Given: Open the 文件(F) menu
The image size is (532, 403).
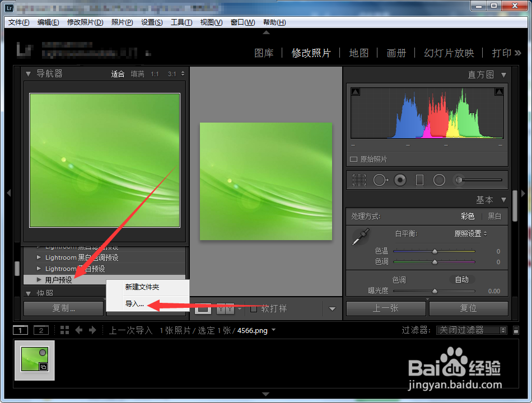Looking at the screenshot, I should pos(18,22).
